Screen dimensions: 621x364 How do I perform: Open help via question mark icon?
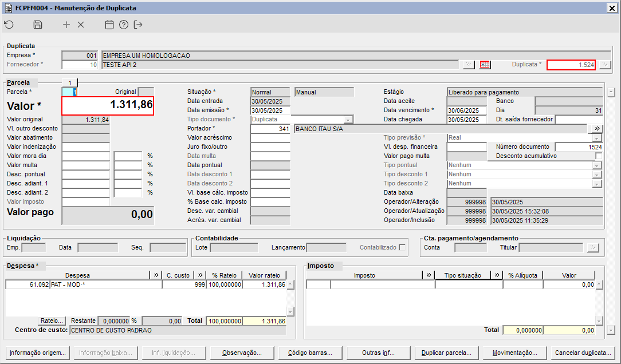[x=124, y=25]
